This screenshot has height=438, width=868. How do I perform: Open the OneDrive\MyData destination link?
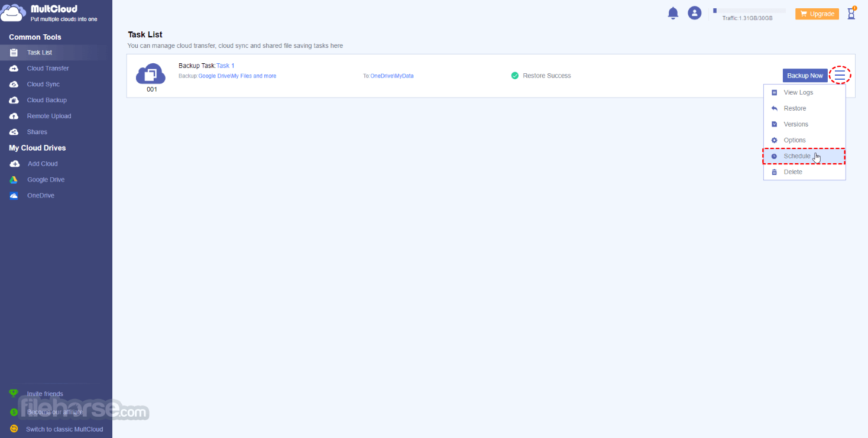[x=392, y=76]
